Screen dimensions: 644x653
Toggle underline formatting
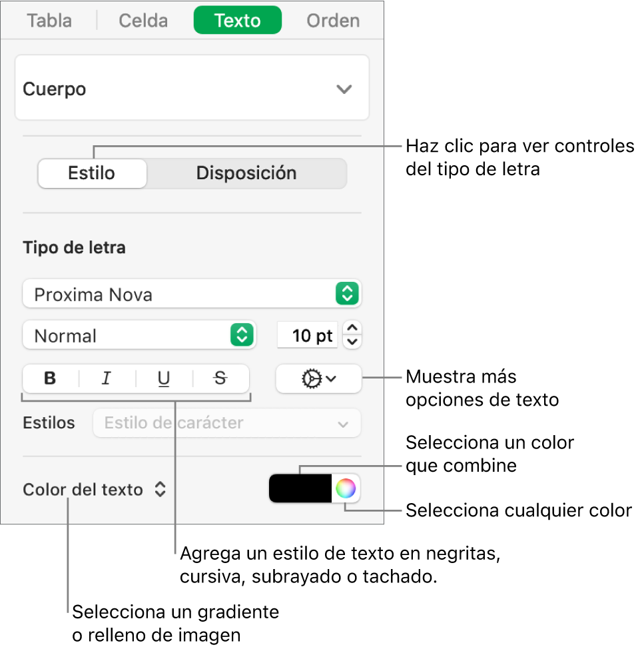(x=164, y=378)
